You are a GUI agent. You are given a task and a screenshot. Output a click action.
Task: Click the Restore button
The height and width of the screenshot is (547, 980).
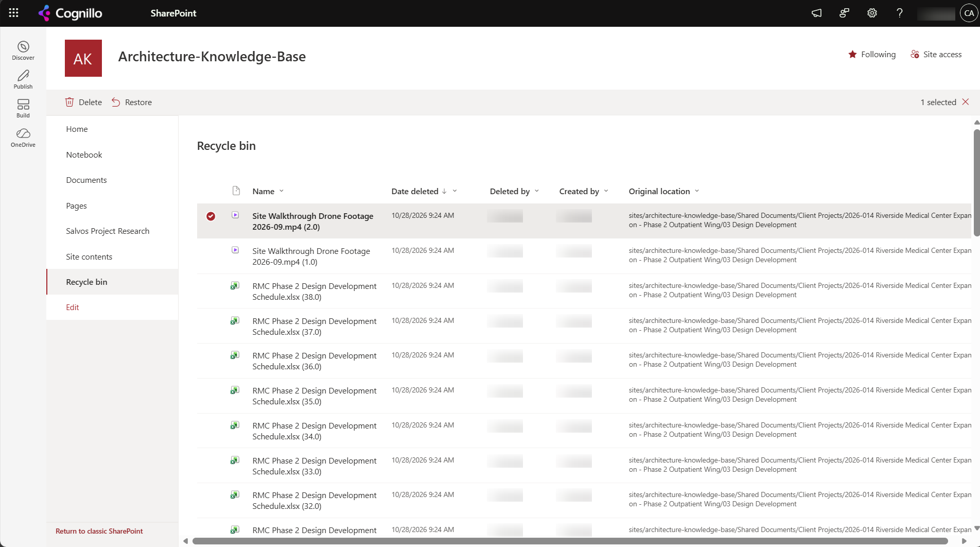coord(132,102)
